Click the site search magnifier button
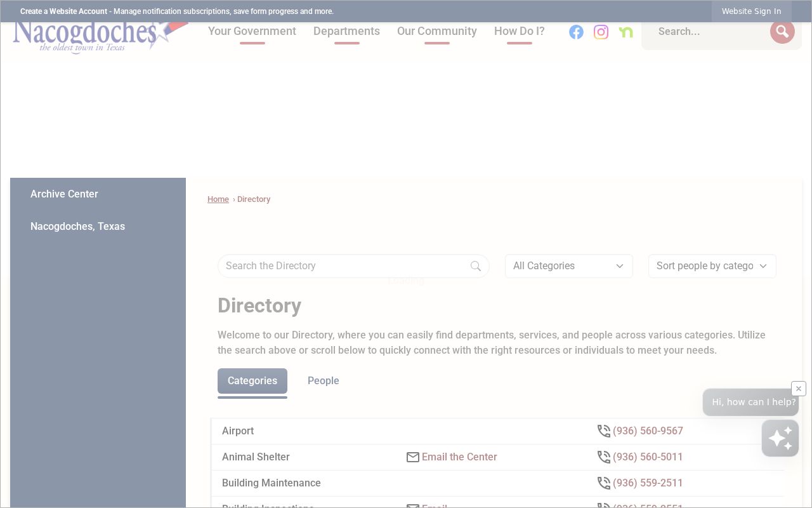 pyautogui.click(x=782, y=31)
